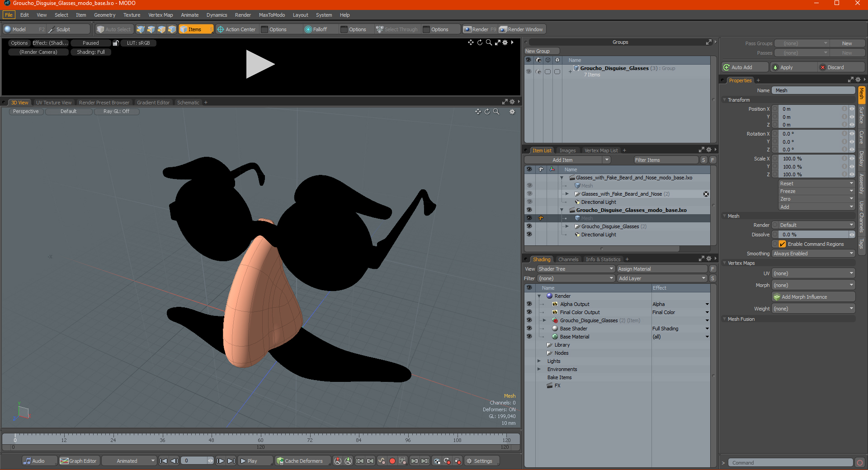Play the animation

pos(255,461)
